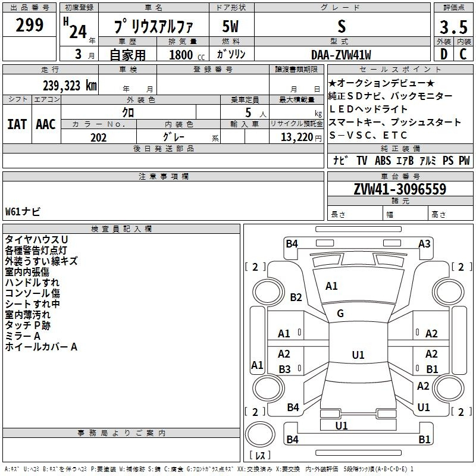476x476 pixels.
Task: Click the overall score 3.5
Action: click(453, 27)
